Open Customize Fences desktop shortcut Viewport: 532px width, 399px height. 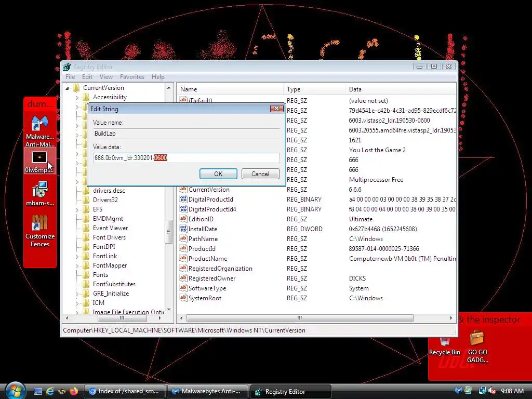(39, 231)
